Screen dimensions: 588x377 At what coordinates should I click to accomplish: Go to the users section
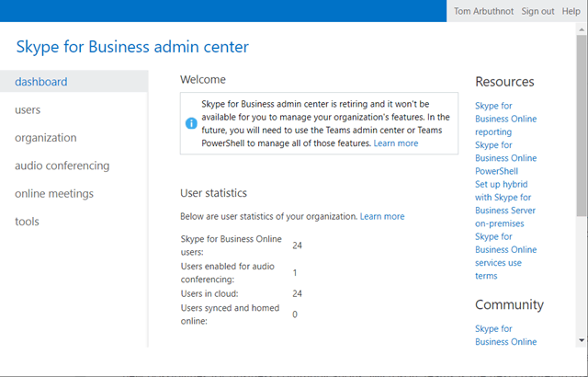tap(28, 109)
